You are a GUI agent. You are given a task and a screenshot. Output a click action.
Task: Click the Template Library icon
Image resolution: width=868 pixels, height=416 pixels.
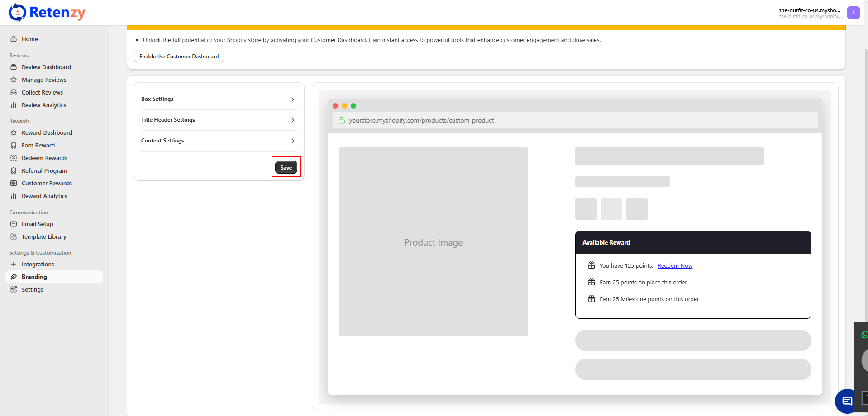[x=14, y=236]
